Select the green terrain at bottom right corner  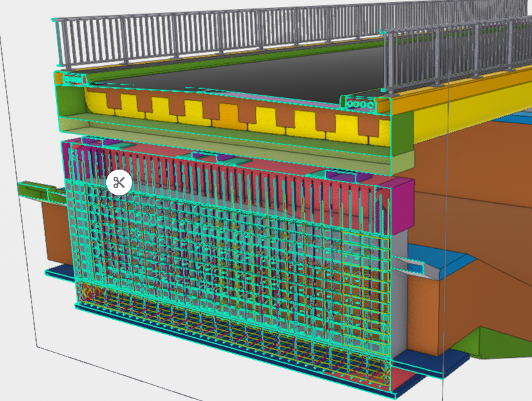coord(502,342)
